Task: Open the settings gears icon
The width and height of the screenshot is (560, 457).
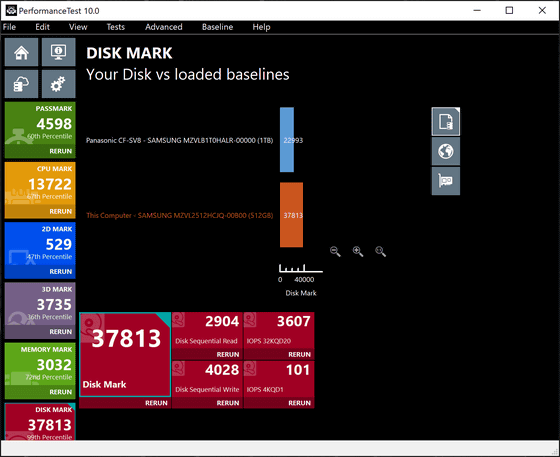Action: tap(59, 84)
